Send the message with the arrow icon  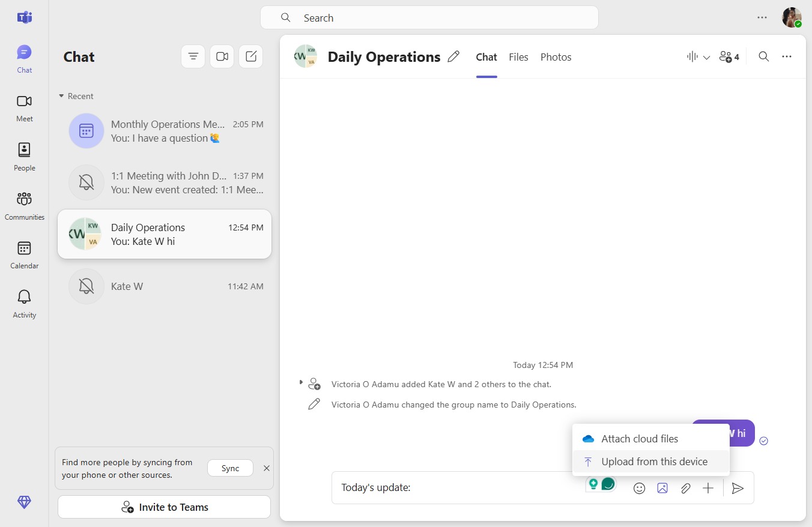click(738, 488)
